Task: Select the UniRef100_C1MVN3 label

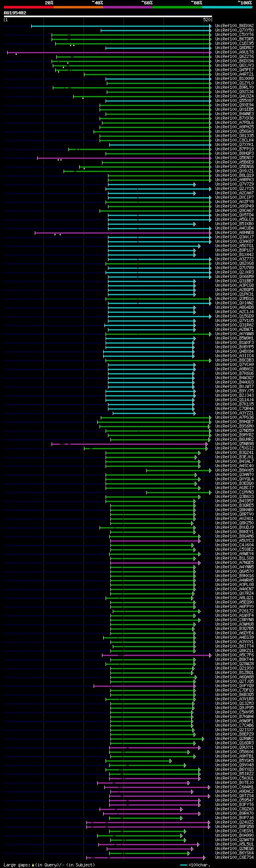Action: pyautogui.click(x=234, y=492)
